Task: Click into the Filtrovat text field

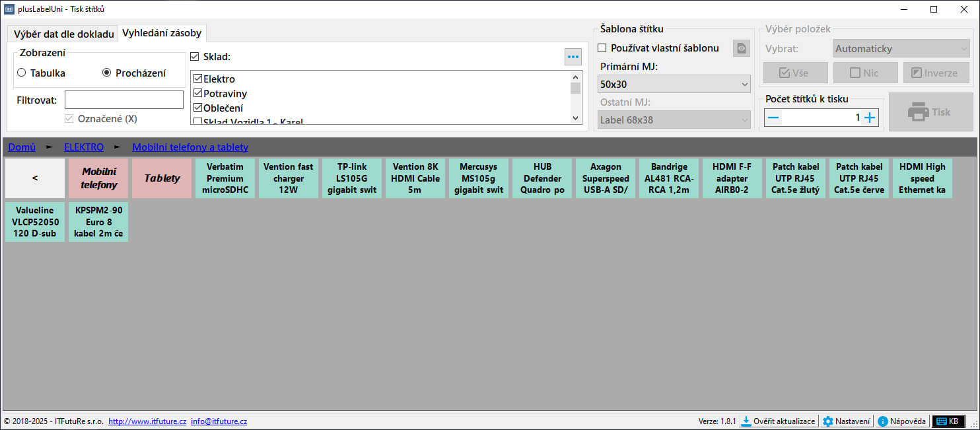Action: pyautogui.click(x=124, y=100)
